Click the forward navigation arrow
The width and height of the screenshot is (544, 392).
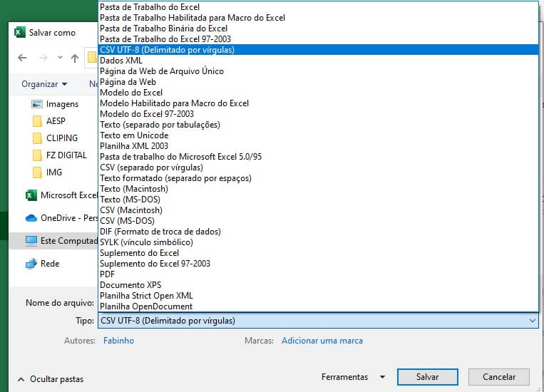43,58
